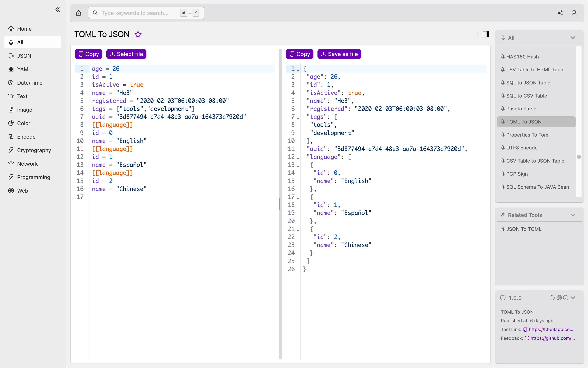Open the Programming category in sidebar

[x=32, y=177]
